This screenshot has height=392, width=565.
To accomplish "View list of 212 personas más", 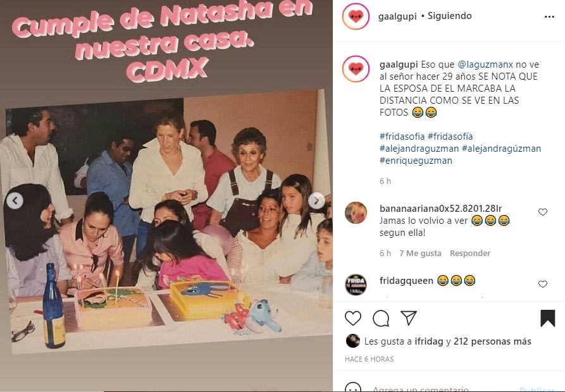I will [x=492, y=341].
